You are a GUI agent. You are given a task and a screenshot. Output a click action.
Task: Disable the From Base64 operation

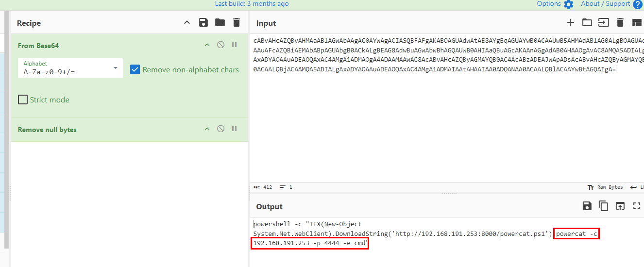pos(220,45)
